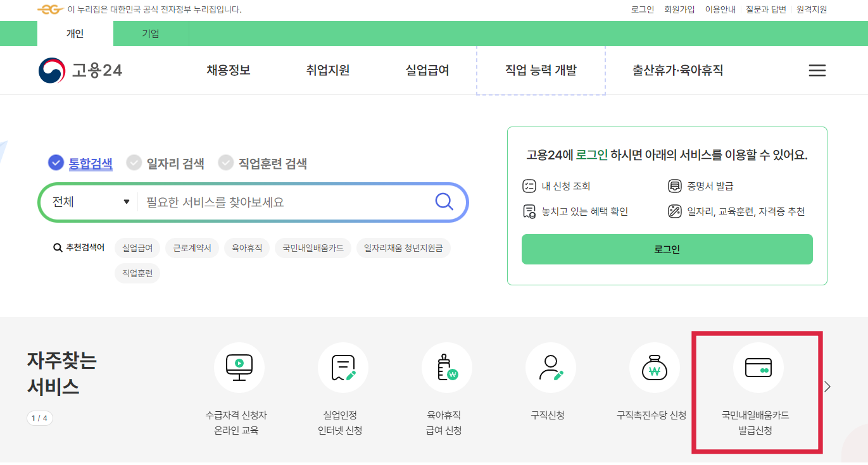Viewport: 868px width, 465px height.
Task: Select the 육아휴직 keyword chip
Action: pyautogui.click(x=247, y=248)
